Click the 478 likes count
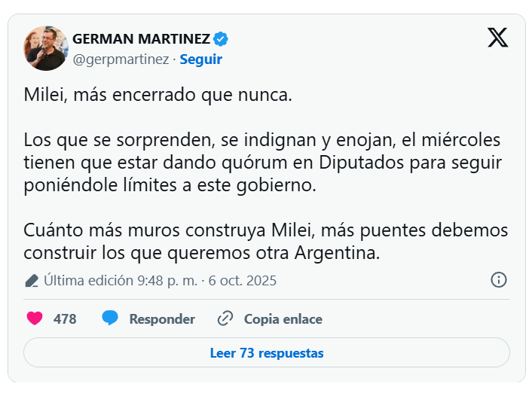 [65, 318]
